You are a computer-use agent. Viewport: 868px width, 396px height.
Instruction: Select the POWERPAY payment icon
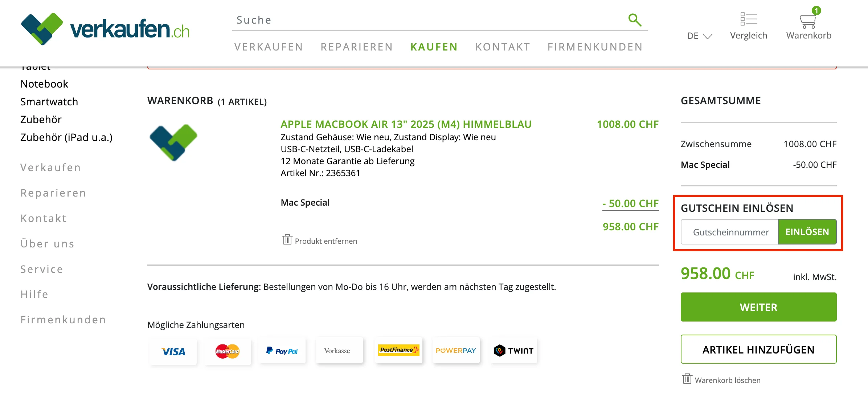[x=456, y=350]
